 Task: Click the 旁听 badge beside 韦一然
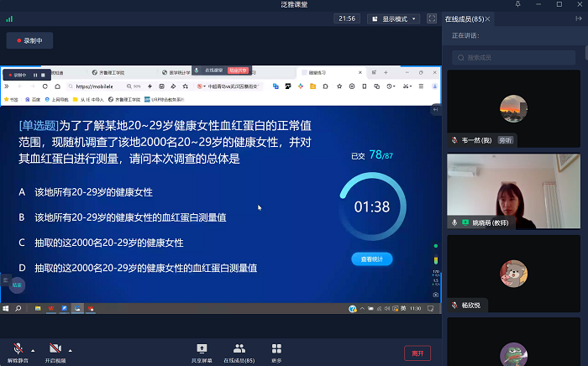(x=505, y=140)
